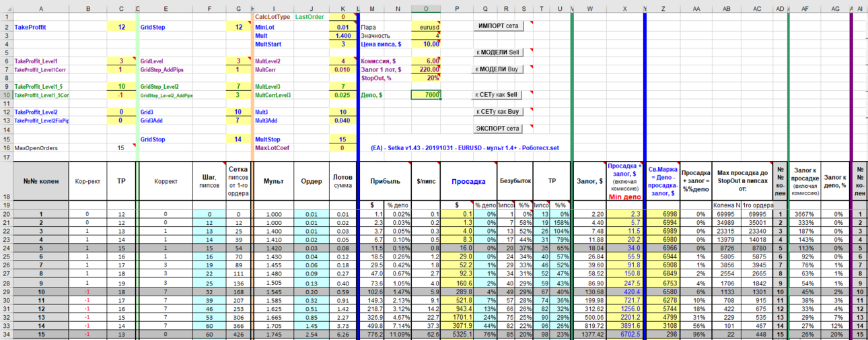The height and width of the screenshot is (340, 868).
Task: Select the StopOut value cell 20%
Action: [x=425, y=78]
